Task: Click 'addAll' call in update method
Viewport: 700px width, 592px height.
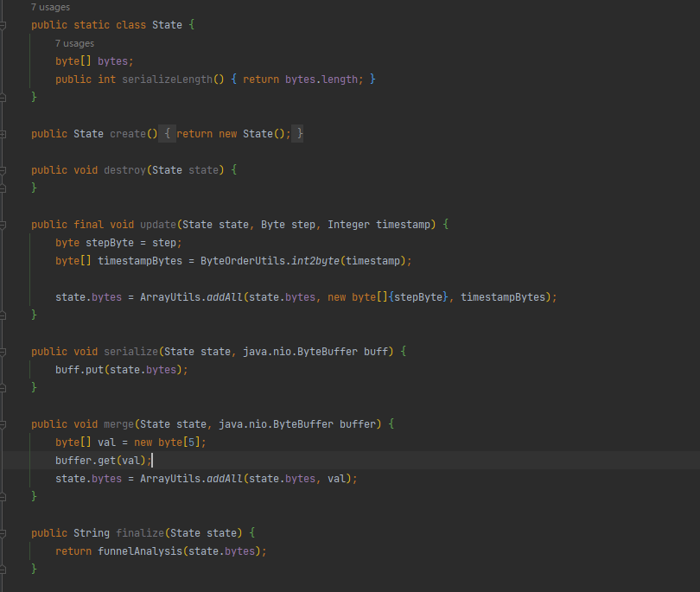Action: click(x=225, y=297)
